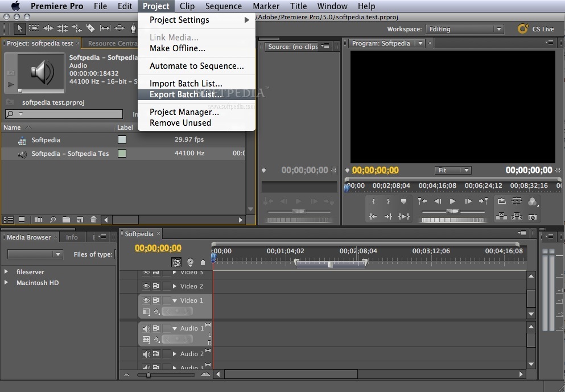The width and height of the screenshot is (565, 392).
Task: Click Set Encore Chapter Marker in timeline
Action: coord(190,262)
